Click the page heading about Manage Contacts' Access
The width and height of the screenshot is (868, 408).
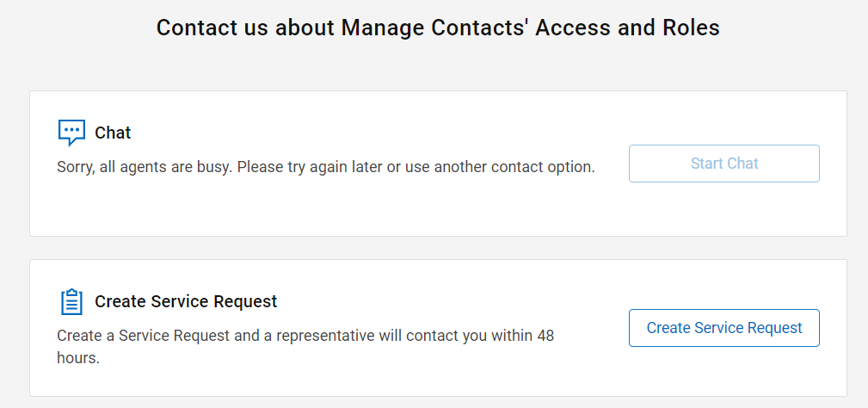coord(438,28)
